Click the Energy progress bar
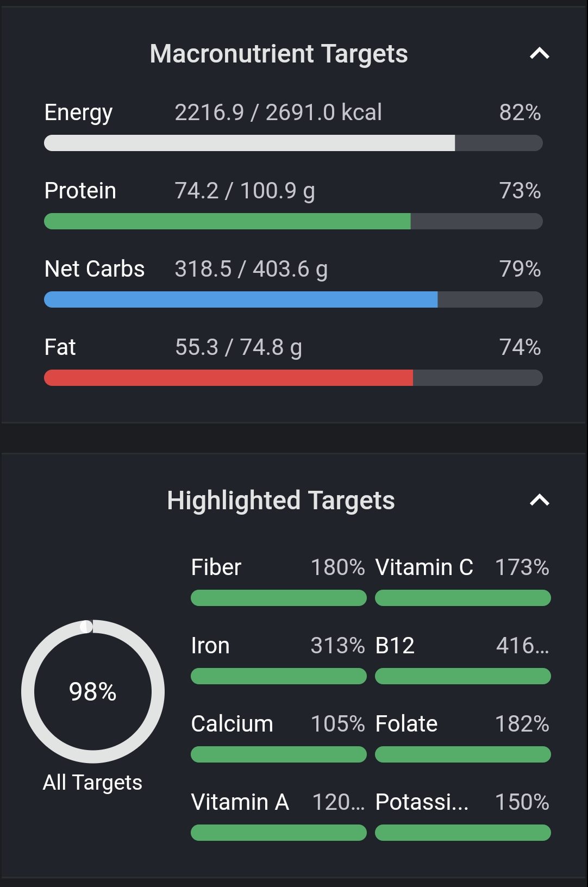The image size is (588, 887). [x=293, y=143]
